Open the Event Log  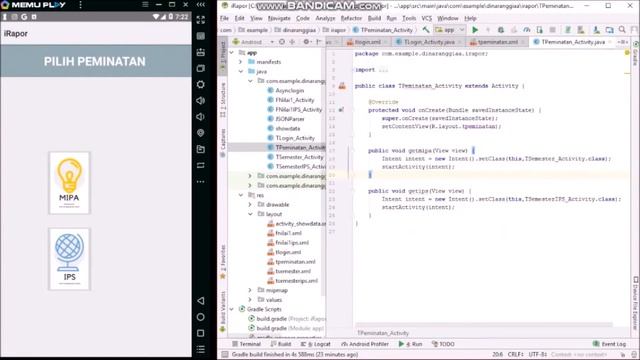click(610, 344)
